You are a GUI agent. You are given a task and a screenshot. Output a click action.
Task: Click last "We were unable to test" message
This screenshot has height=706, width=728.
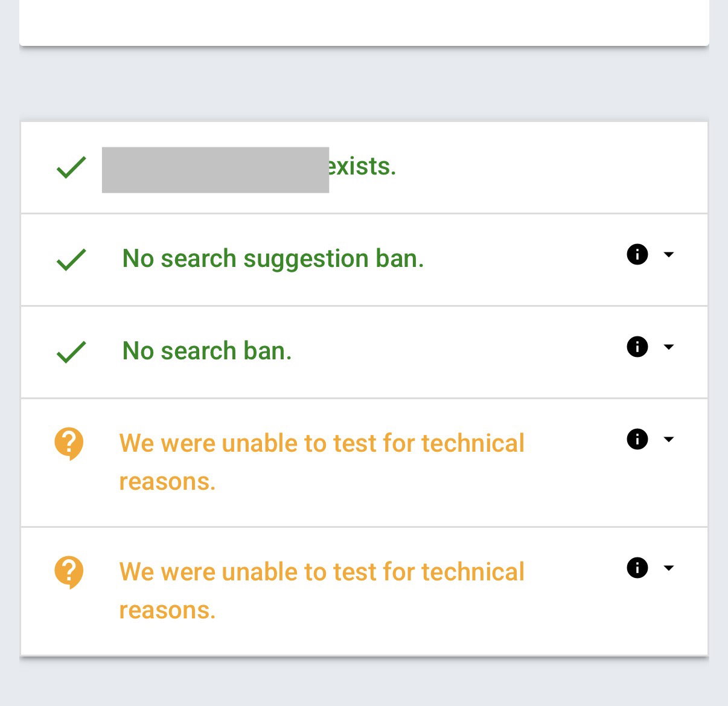coord(322,591)
